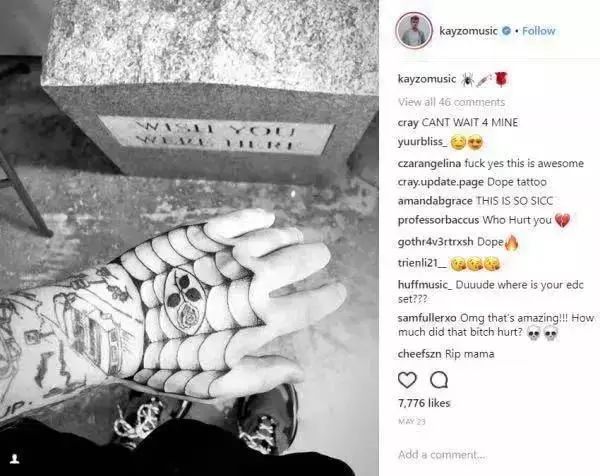Open czarangelina commenter profile
This screenshot has height=476, width=600.
coord(429,163)
